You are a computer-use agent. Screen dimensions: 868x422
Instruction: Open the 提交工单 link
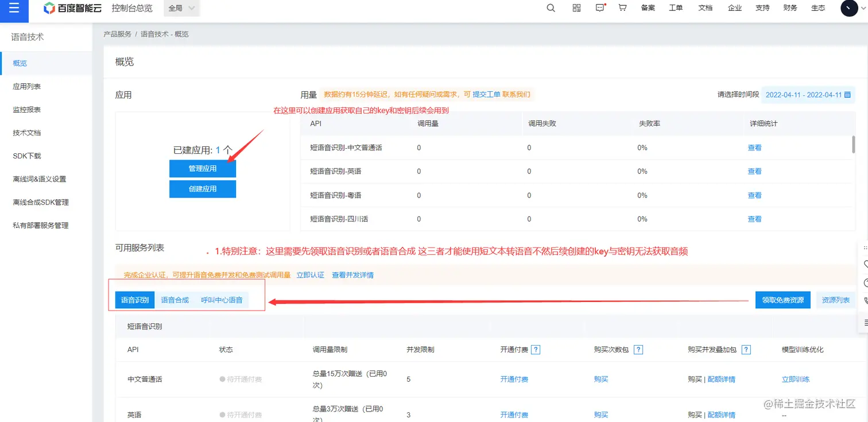click(486, 94)
